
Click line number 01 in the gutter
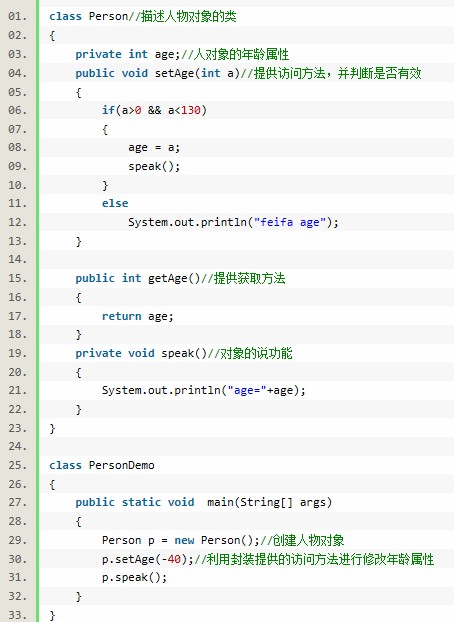[17, 16]
